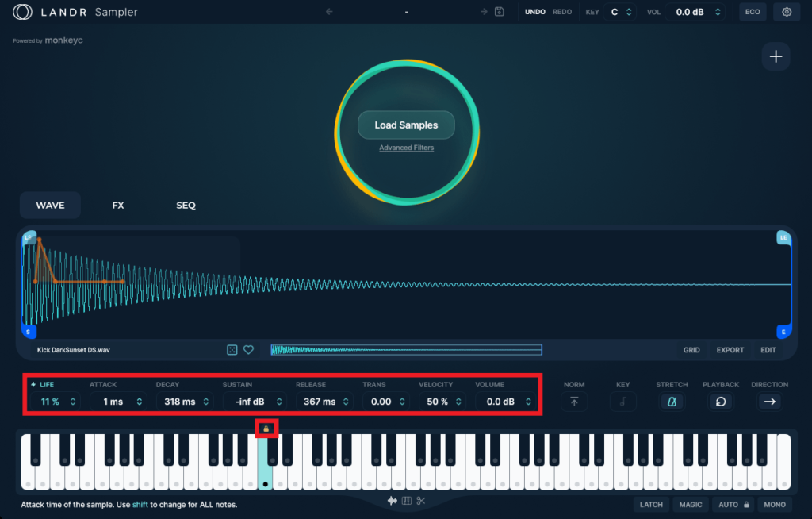The image size is (812, 519).
Task: Click the S sample start marker
Action: coord(29,332)
